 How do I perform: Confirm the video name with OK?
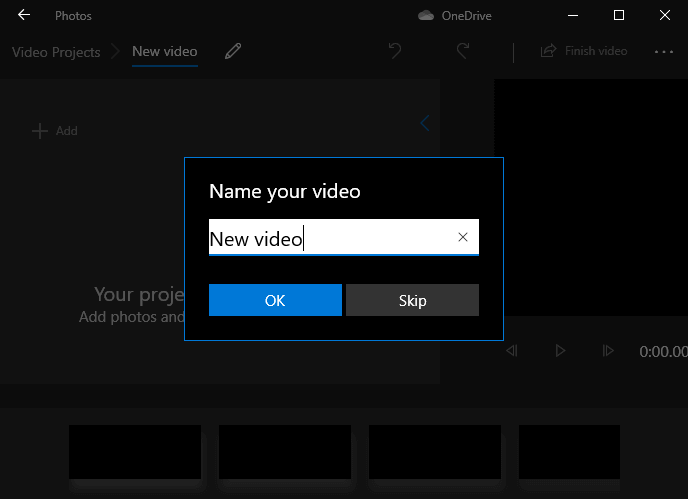[x=275, y=301]
